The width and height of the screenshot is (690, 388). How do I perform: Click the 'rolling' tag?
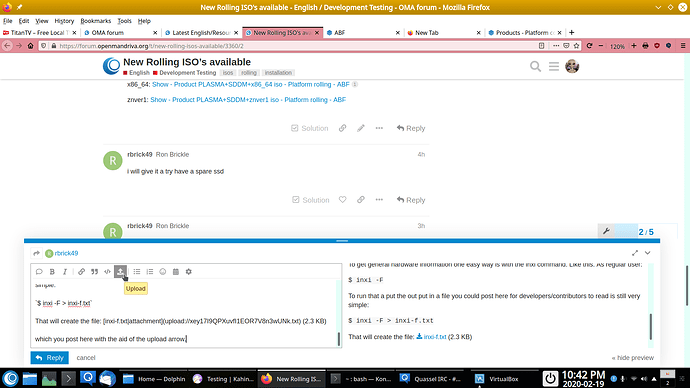[249, 73]
